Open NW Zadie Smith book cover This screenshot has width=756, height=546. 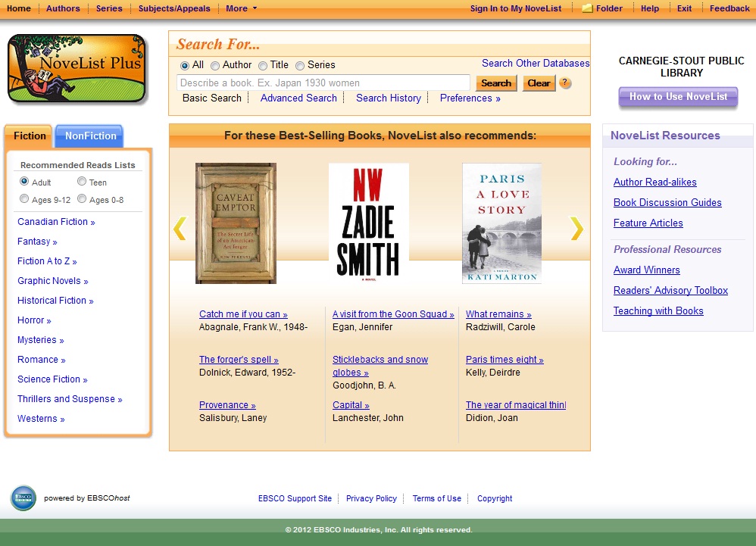click(369, 223)
